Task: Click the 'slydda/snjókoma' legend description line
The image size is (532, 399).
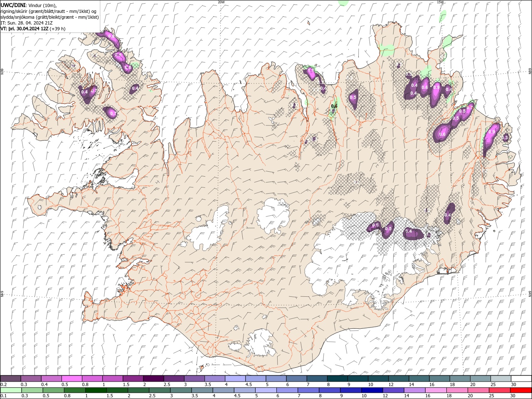Action: 49,17
